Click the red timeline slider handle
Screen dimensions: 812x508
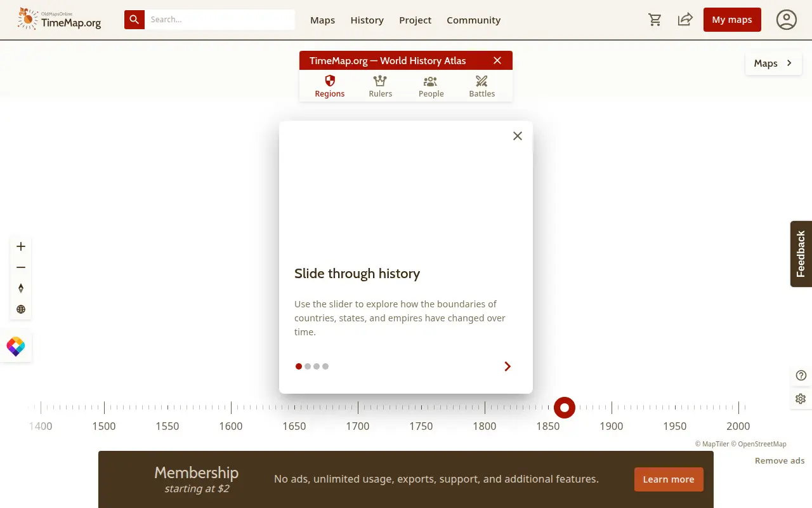tap(565, 408)
